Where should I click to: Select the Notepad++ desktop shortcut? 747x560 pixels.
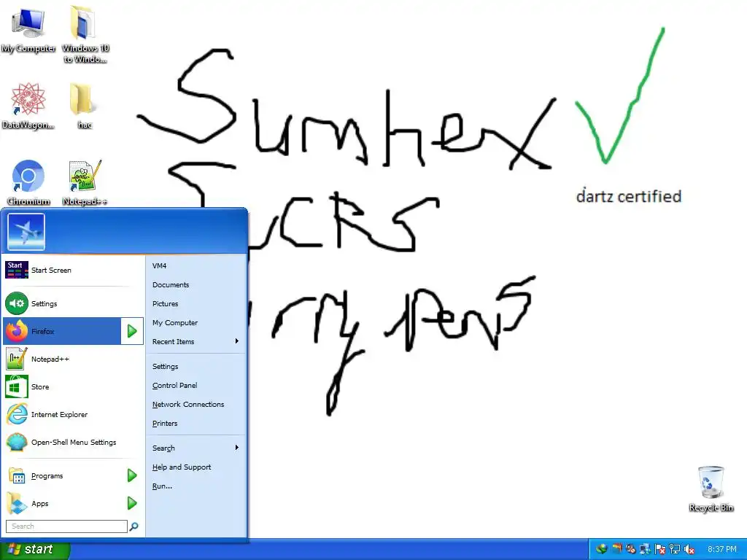[85, 182]
